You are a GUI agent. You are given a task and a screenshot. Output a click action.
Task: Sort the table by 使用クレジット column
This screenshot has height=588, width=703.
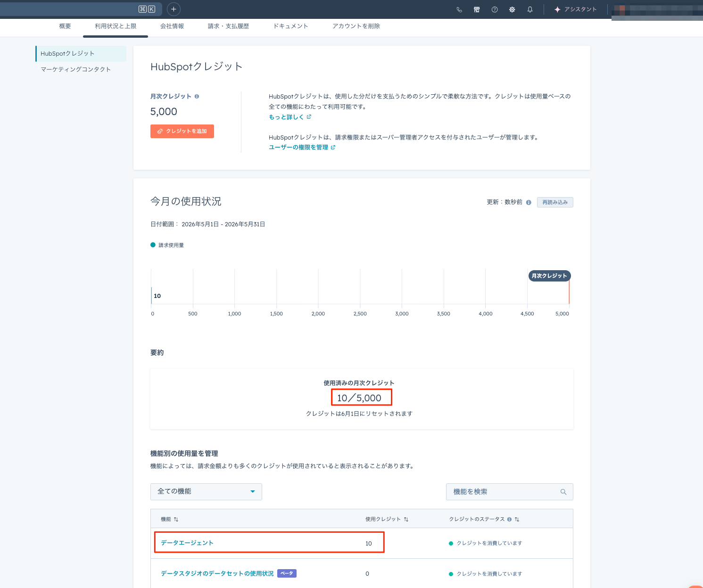point(406,519)
